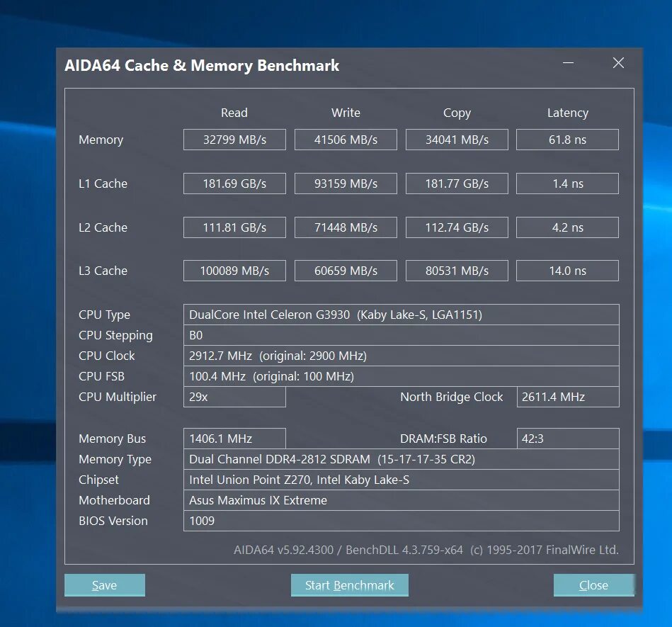Select L2 Cache Read 111.81 GB/s

coord(234,227)
